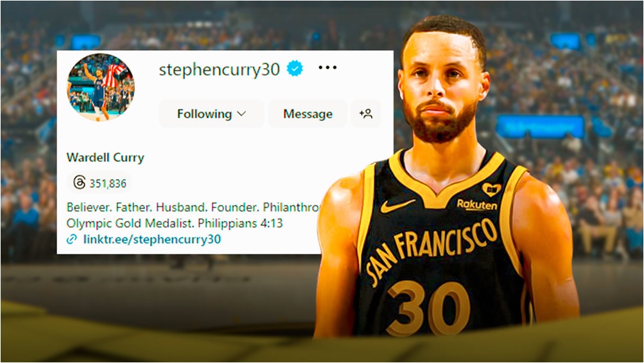Click the heart-shaped patch on the jersey
Image resolution: width=644 pixels, height=363 pixels.
(491, 190)
